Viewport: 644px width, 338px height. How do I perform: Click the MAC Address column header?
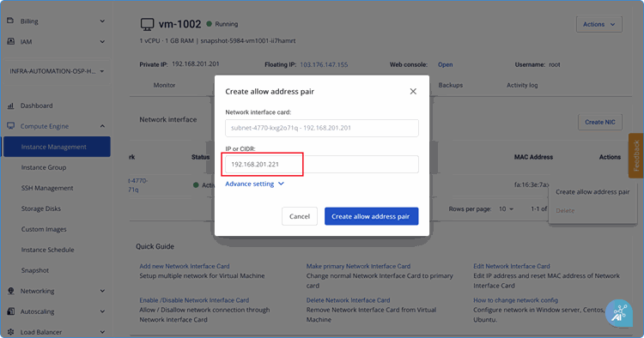(533, 157)
